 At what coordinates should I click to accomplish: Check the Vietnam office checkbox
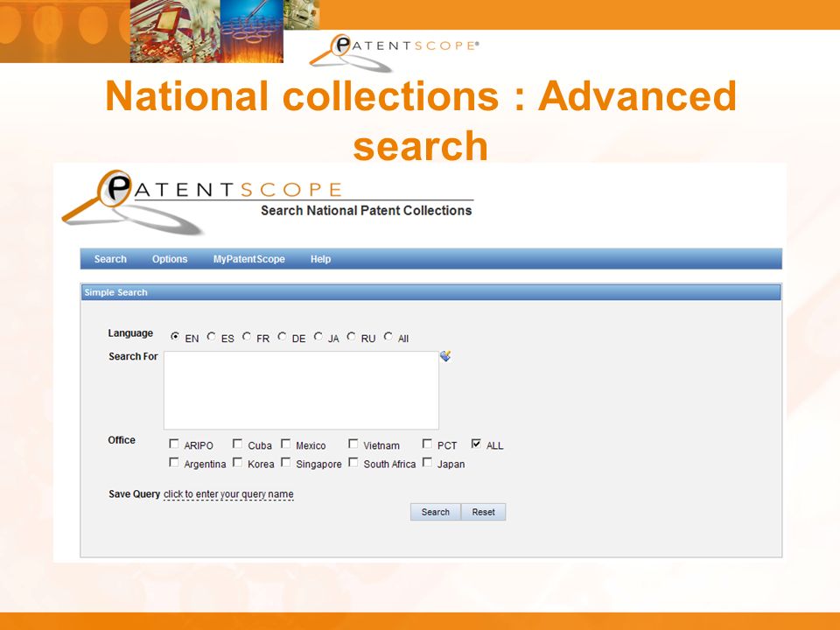pyautogui.click(x=353, y=444)
